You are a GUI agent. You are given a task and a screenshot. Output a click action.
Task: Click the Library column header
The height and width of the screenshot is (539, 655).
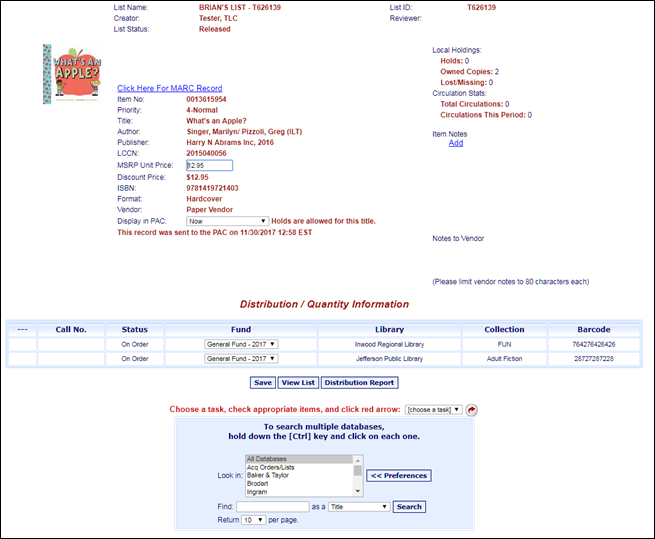(389, 329)
